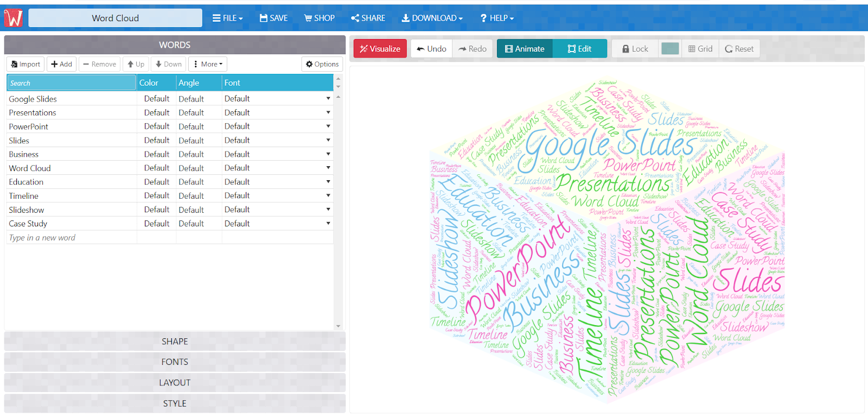Expand the LAYOUT panel

tap(175, 383)
